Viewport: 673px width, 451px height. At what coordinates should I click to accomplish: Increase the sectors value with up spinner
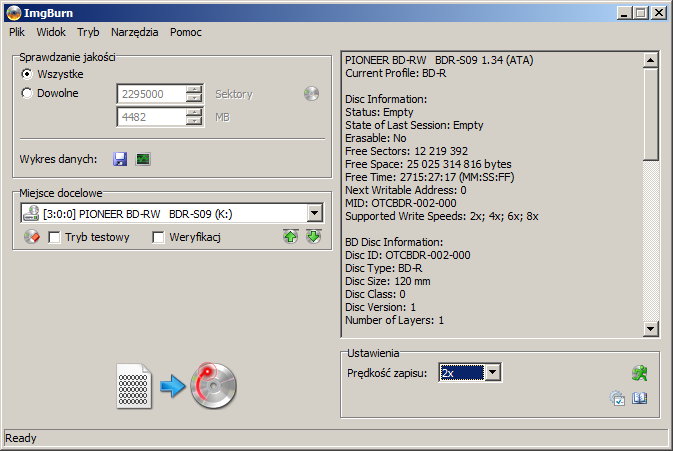(x=194, y=90)
